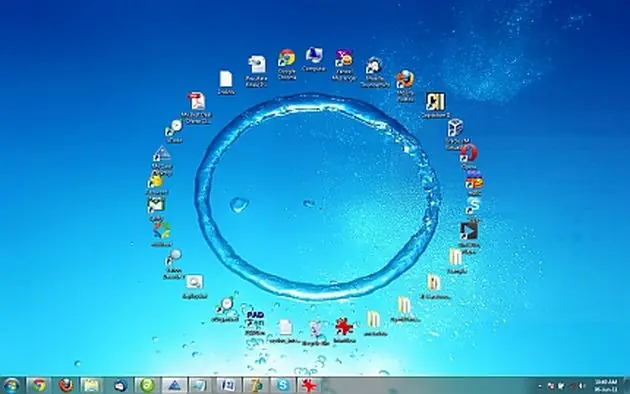
Task: Show hidden system tray icons
Action: click(540, 386)
